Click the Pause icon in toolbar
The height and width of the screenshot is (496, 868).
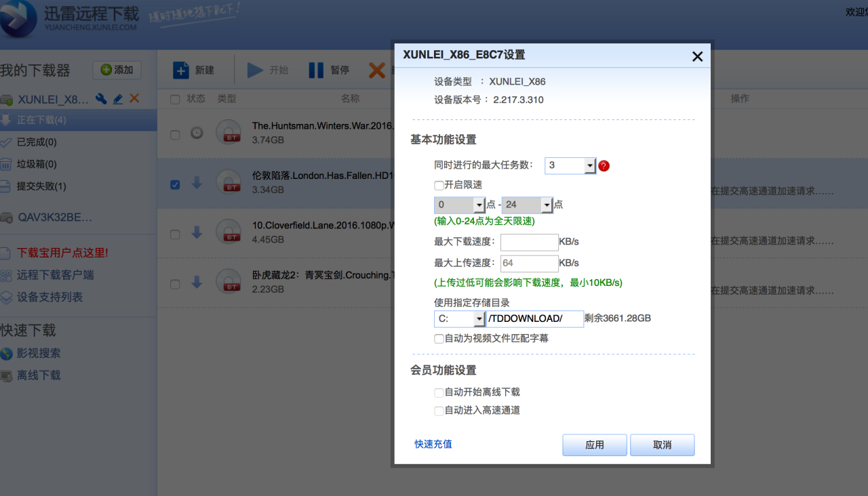316,70
